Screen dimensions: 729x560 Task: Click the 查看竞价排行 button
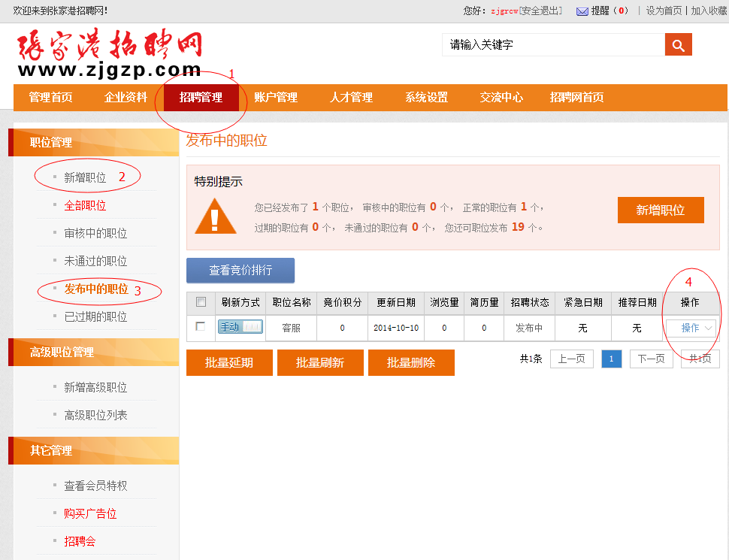pyautogui.click(x=240, y=271)
